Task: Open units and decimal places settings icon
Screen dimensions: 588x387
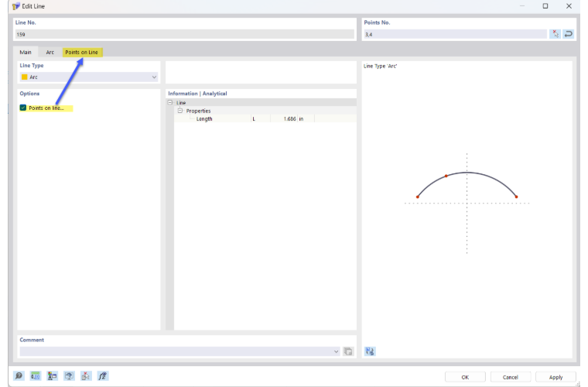Action: coord(36,375)
